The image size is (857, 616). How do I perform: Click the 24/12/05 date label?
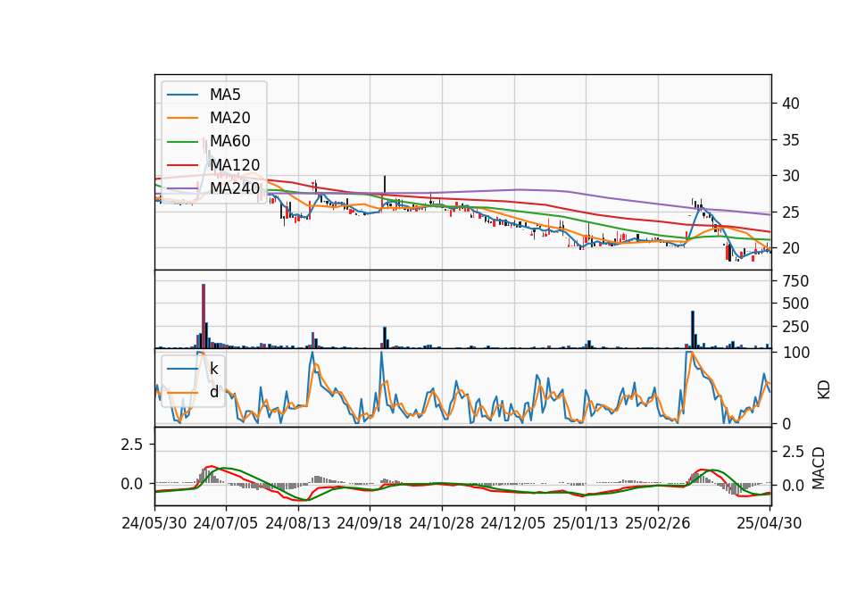pyautogui.click(x=513, y=523)
